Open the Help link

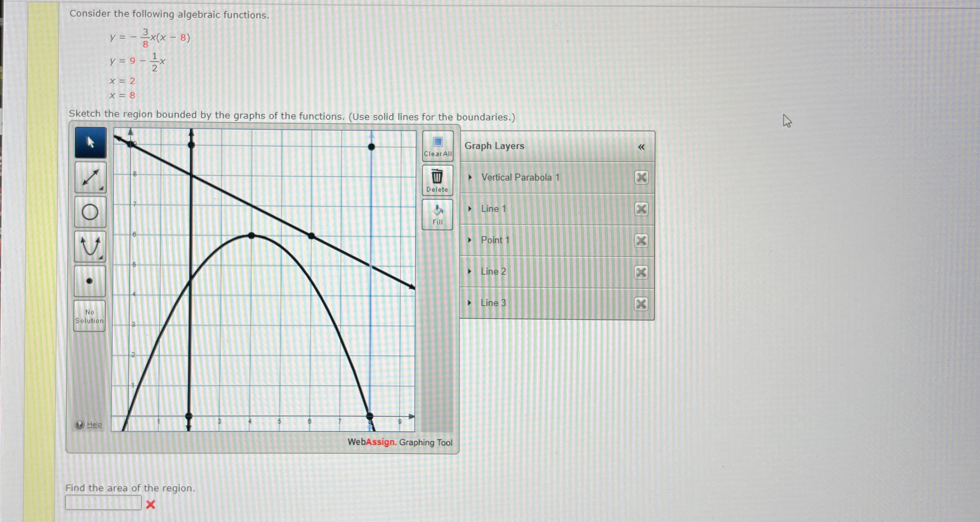click(94, 424)
